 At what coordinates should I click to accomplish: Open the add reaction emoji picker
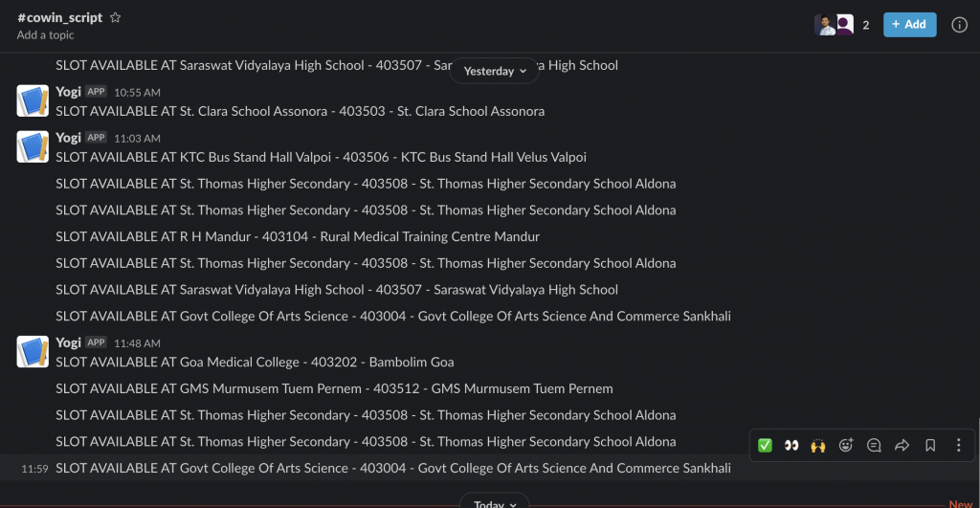(846, 445)
